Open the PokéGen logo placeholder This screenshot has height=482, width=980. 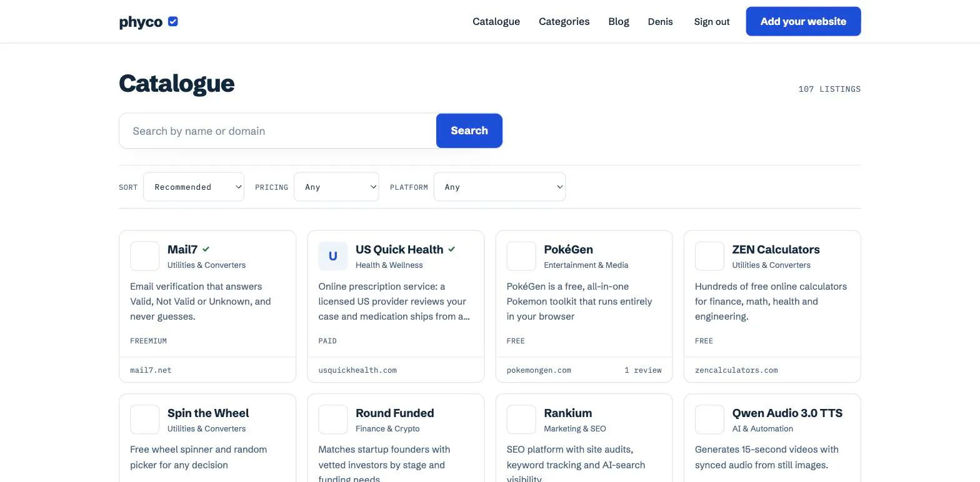pos(521,256)
